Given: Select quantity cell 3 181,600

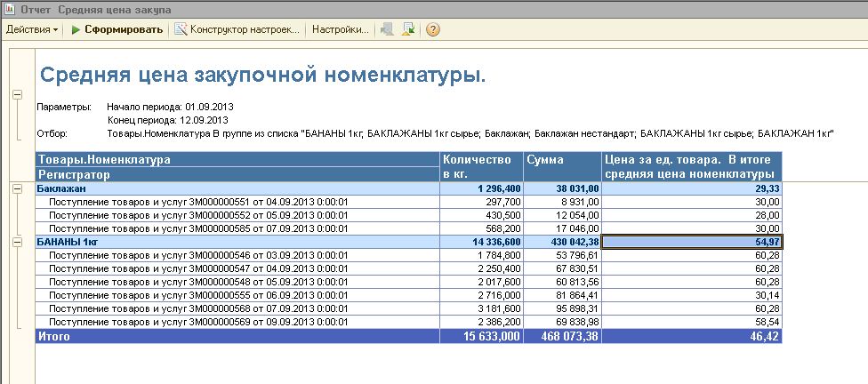Looking at the screenshot, I should 482,308.
